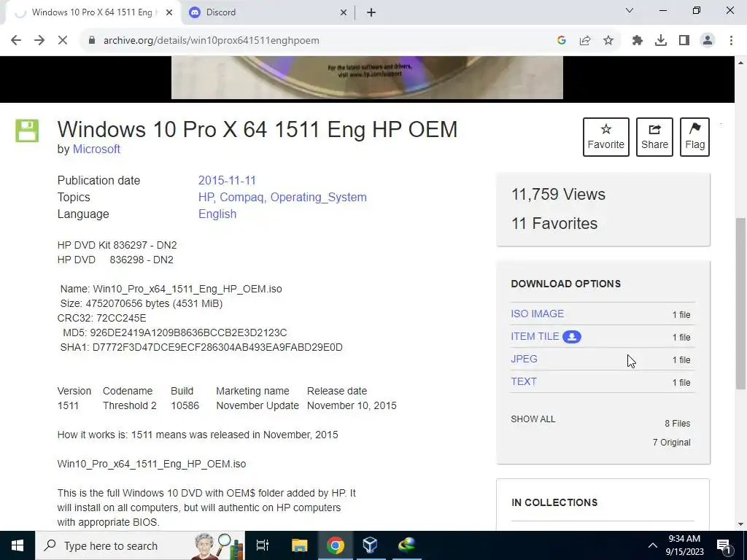Open the tab search chevron

pyautogui.click(x=630, y=10)
